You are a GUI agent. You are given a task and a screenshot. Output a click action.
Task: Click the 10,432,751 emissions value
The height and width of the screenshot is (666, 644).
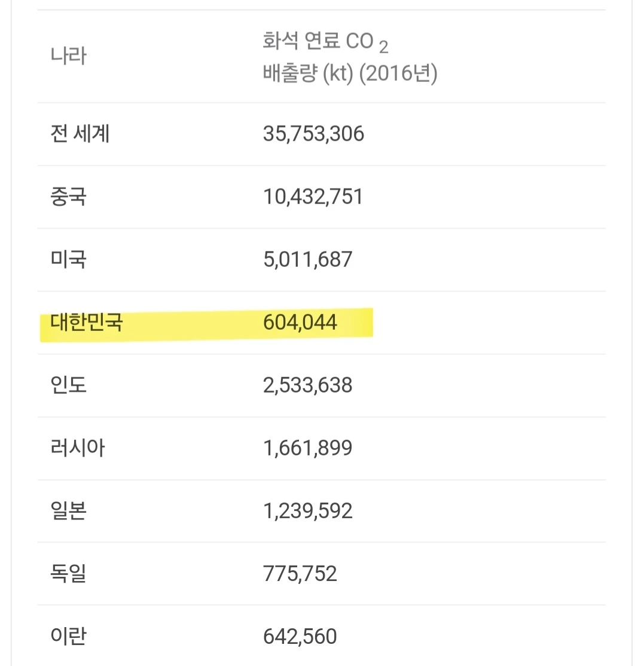click(x=313, y=197)
